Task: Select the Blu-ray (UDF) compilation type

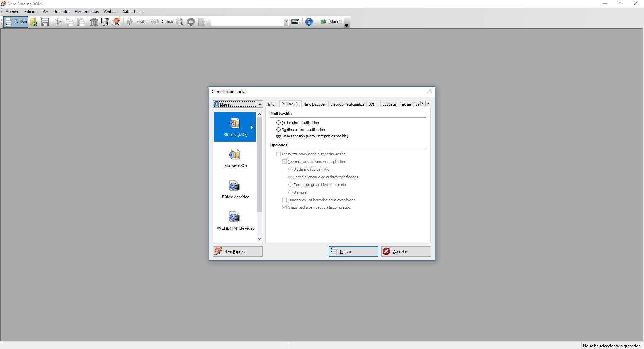Action: click(x=235, y=127)
